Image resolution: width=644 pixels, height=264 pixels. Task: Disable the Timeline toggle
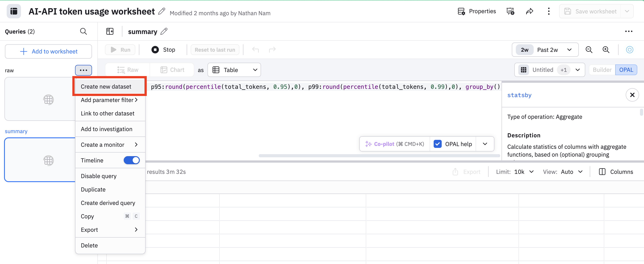pyautogui.click(x=132, y=160)
